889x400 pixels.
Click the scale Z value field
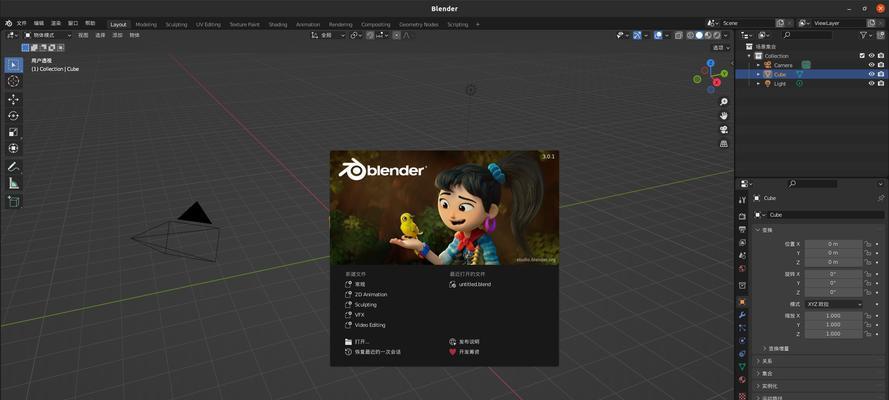833,334
